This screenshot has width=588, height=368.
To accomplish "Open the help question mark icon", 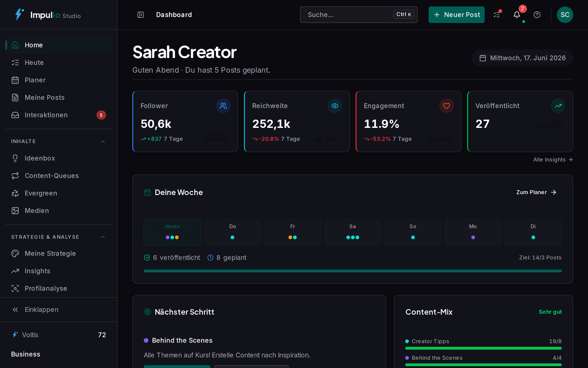I will click(537, 15).
